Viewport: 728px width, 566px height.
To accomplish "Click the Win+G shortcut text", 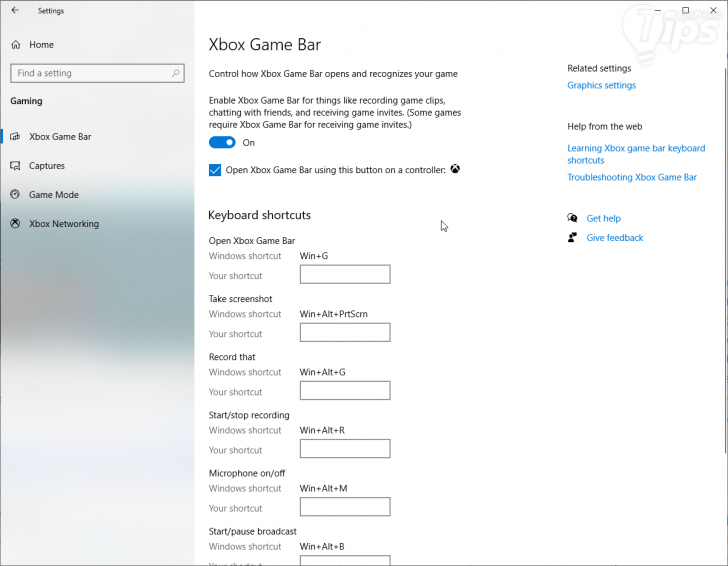I will click(x=313, y=256).
